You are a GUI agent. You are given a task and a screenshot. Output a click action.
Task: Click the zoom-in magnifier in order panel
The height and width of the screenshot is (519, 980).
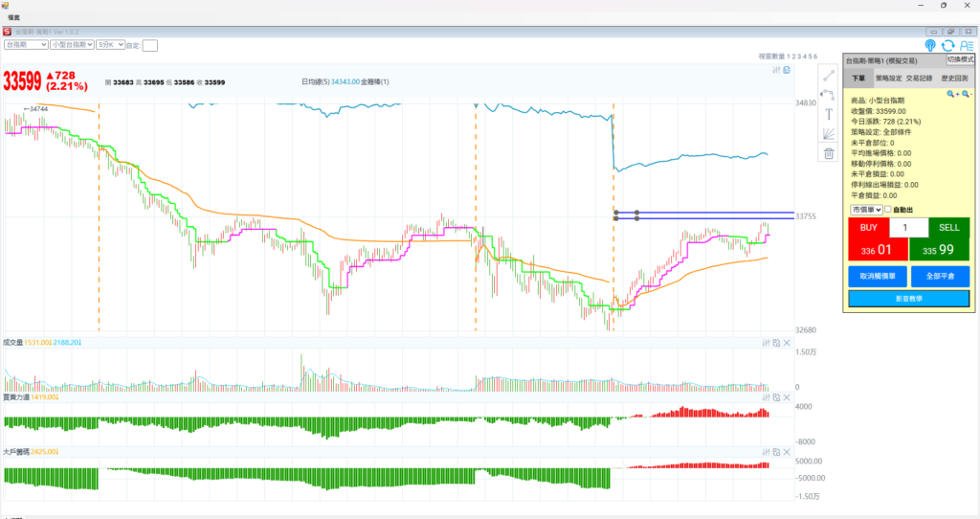pos(952,94)
